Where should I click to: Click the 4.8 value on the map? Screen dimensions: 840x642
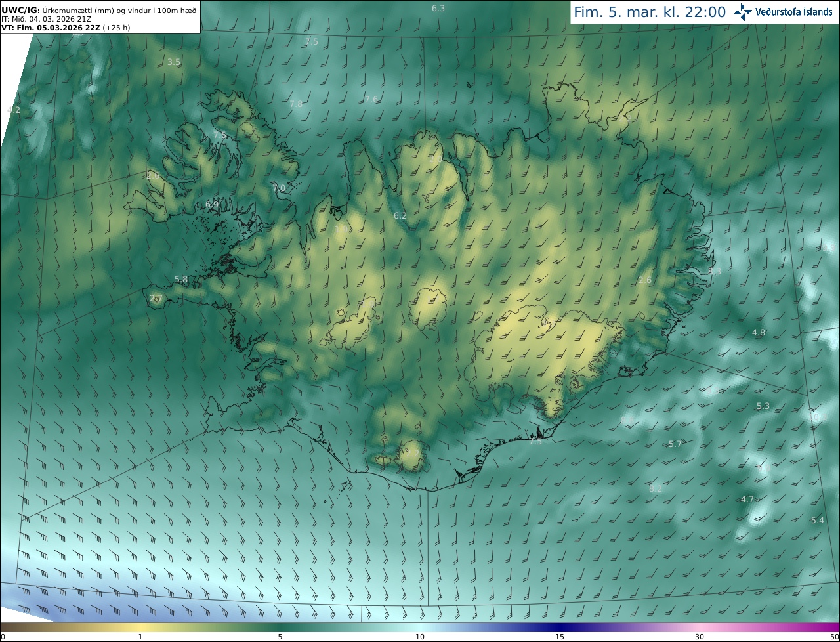click(759, 333)
